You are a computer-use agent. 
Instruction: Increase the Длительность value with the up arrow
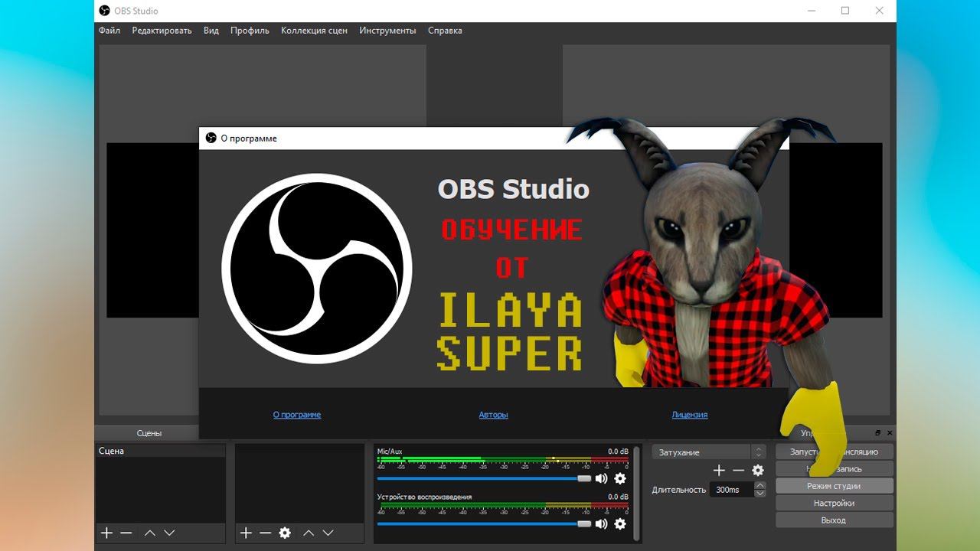759,485
